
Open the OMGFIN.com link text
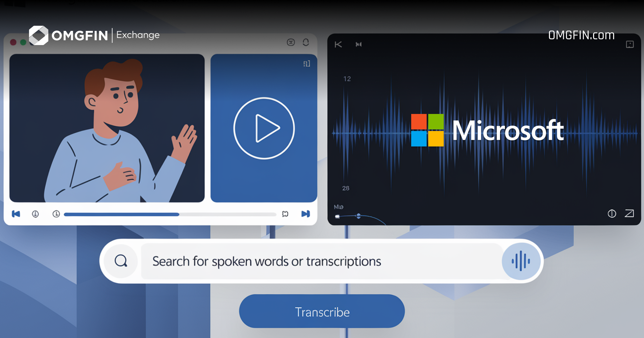tap(581, 35)
